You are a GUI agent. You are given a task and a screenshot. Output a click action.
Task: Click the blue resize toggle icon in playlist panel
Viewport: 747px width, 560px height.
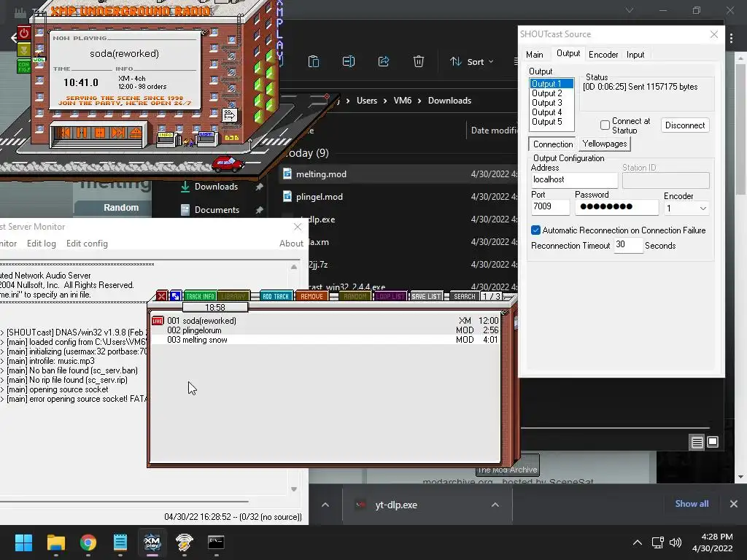click(x=175, y=296)
